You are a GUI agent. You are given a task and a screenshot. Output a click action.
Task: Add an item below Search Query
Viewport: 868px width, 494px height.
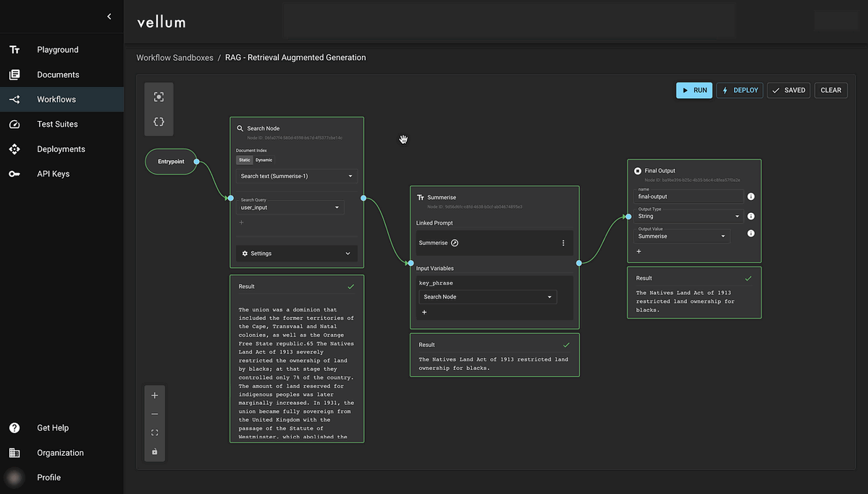pos(241,222)
